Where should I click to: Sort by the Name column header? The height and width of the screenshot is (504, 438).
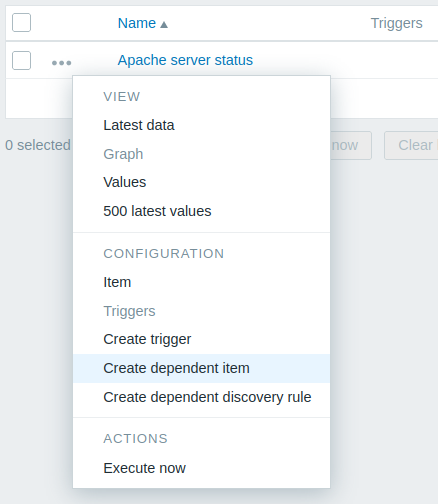tap(137, 23)
